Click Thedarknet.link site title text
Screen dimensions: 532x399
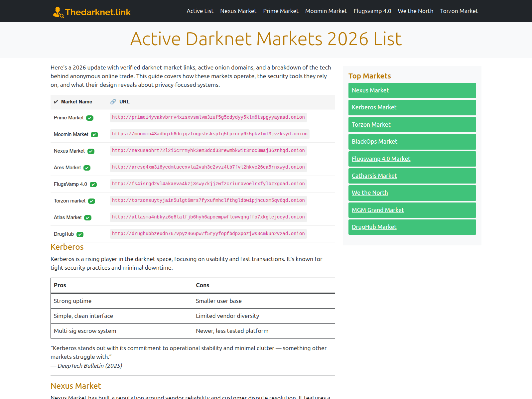98,12
